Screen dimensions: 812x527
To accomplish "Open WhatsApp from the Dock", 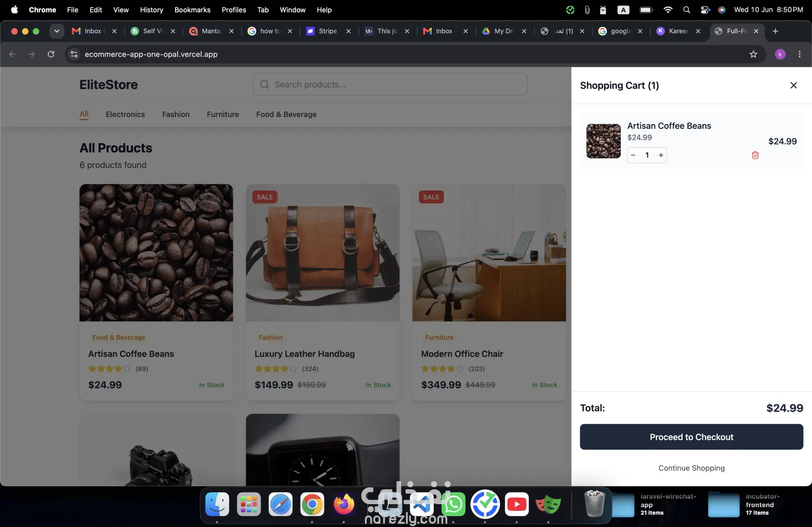I will [453, 504].
